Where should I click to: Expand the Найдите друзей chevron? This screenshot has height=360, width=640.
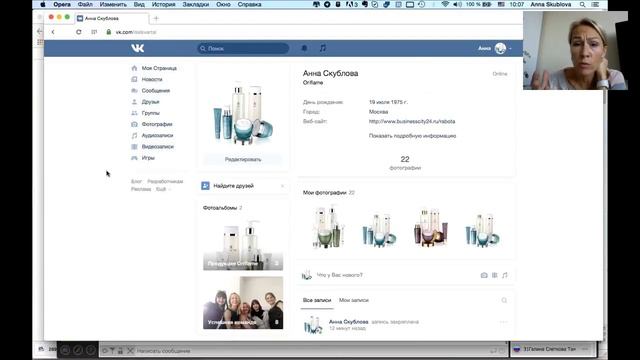click(x=282, y=186)
